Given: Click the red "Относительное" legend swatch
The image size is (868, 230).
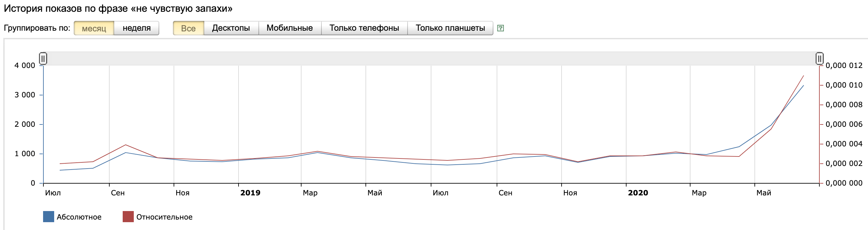Looking at the screenshot, I should point(128,217).
